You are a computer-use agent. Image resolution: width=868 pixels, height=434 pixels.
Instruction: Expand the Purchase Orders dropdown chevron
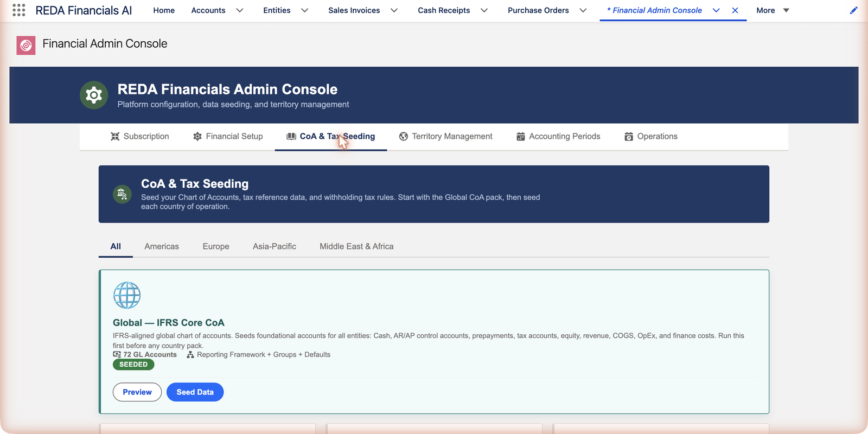[583, 10]
